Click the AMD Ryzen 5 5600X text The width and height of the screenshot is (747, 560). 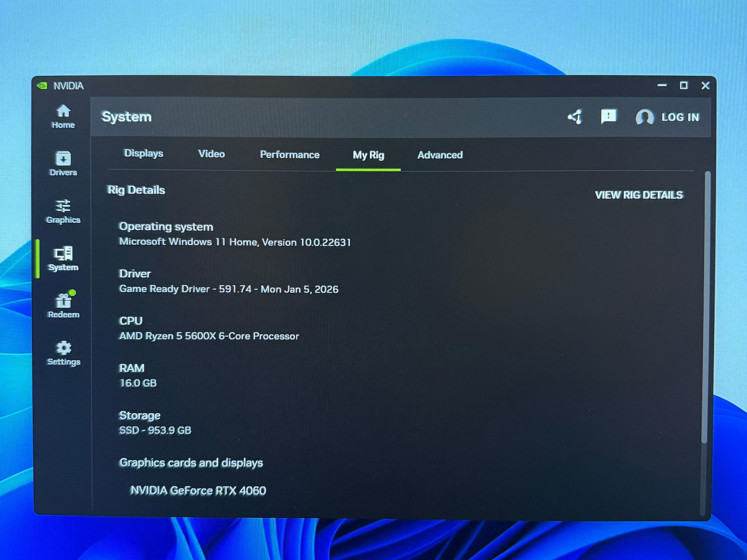[x=209, y=336]
